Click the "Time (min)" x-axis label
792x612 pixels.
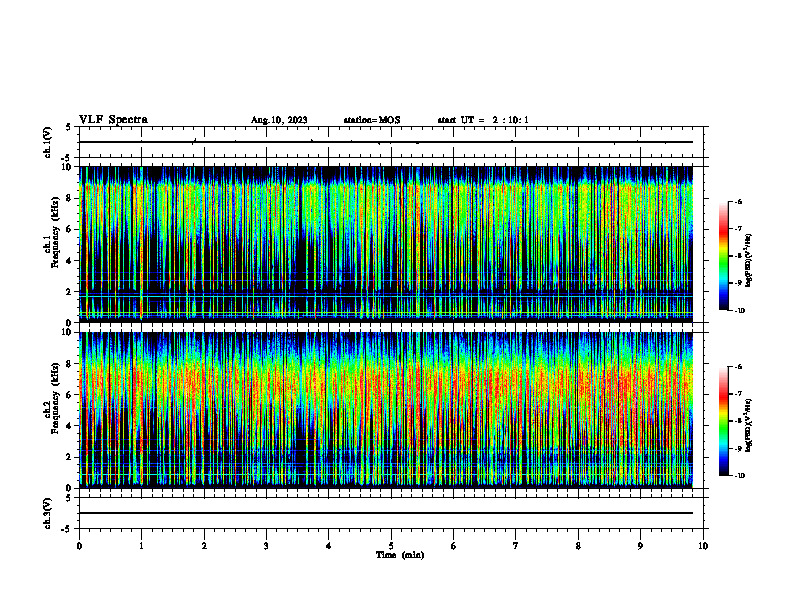[400, 555]
